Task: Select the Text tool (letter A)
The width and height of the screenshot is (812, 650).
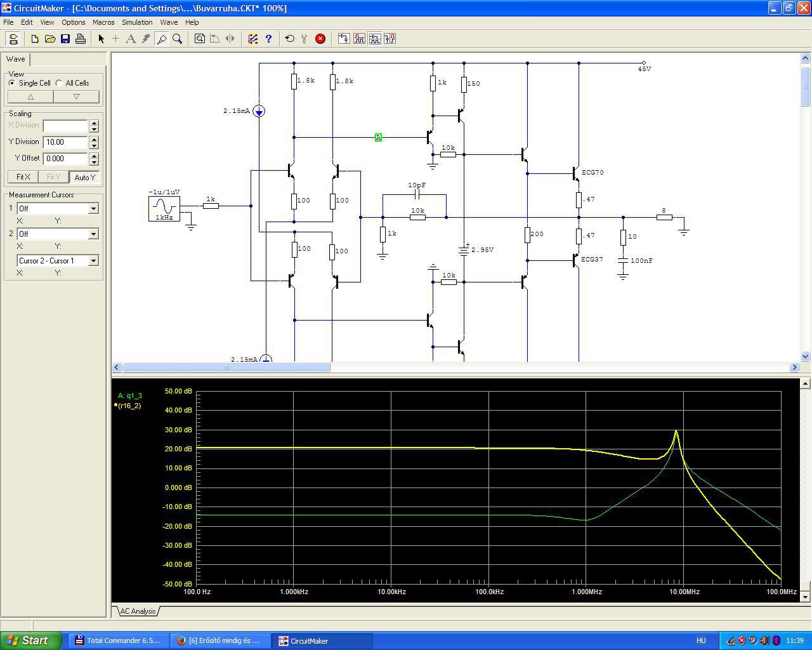Action: tap(131, 39)
